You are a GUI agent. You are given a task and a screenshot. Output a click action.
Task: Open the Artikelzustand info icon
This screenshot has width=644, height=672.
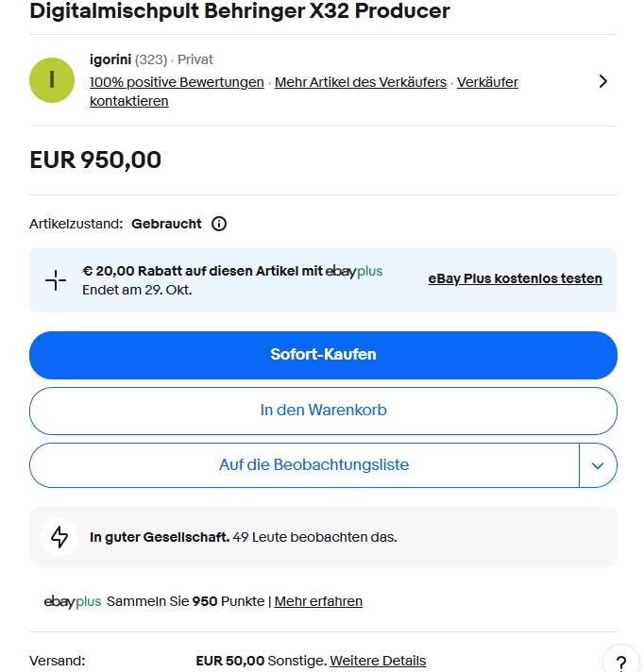(219, 224)
